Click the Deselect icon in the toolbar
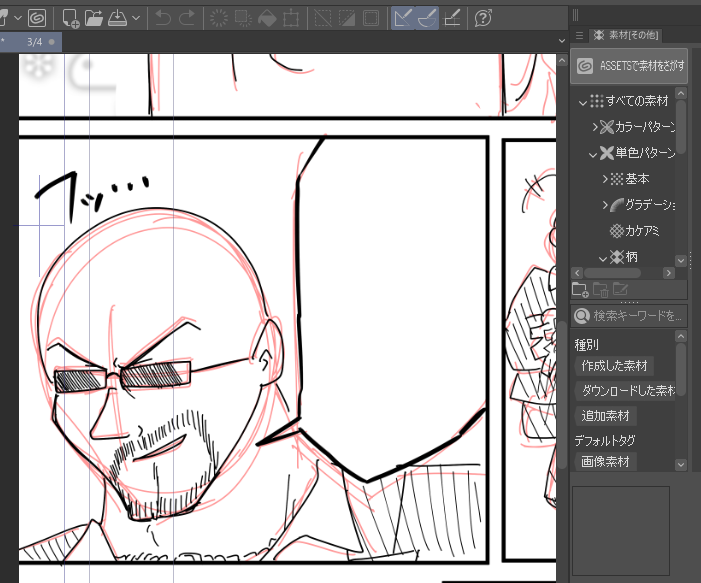Screen dimensions: 701x583 point(323,18)
